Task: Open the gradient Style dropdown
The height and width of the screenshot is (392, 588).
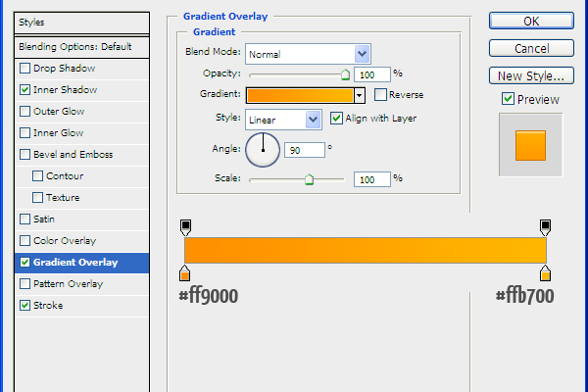Action: (x=283, y=120)
